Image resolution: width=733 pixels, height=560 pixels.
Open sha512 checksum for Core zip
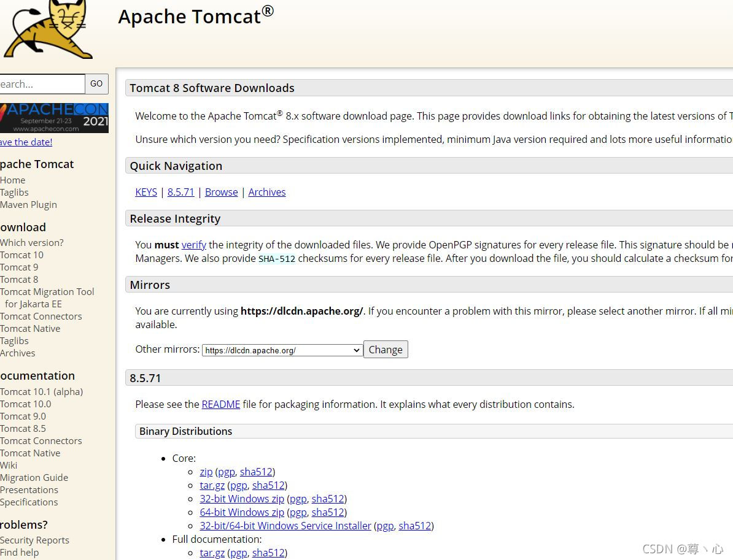click(256, 472)
